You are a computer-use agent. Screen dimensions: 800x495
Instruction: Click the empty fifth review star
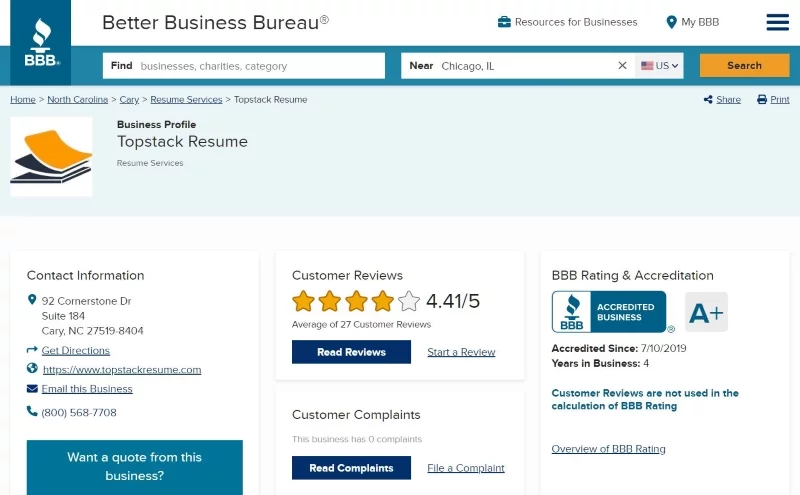[409, 301]
